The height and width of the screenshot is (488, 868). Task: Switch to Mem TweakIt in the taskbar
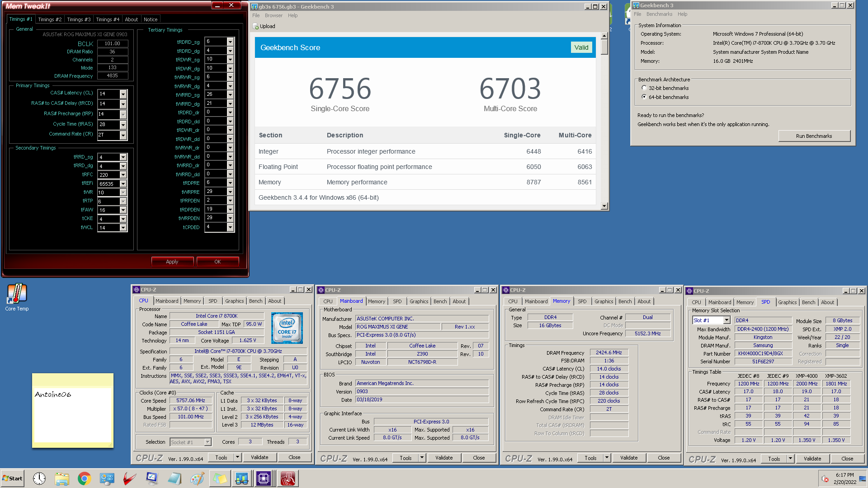tap(288, 478)
